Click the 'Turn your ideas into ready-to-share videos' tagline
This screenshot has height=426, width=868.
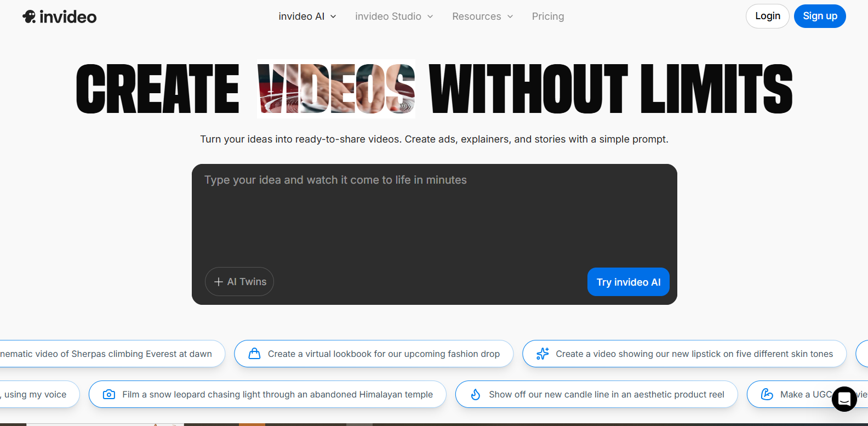pos(434,139)
